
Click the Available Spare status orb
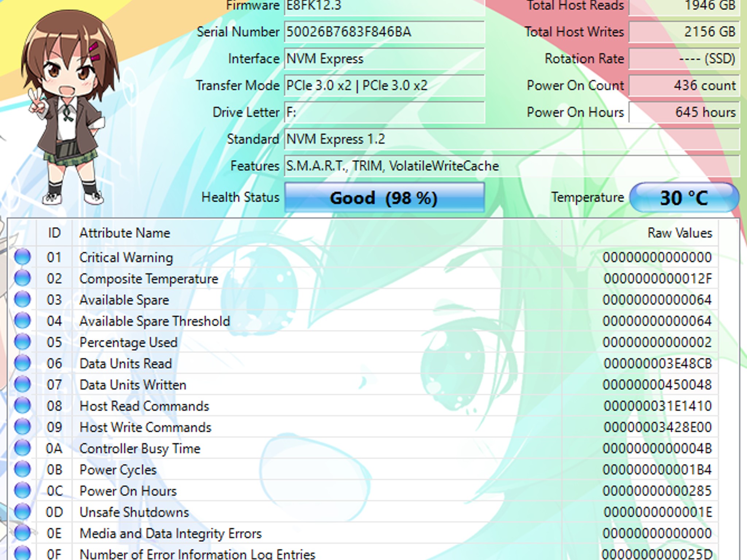click(x=22, y=299)
